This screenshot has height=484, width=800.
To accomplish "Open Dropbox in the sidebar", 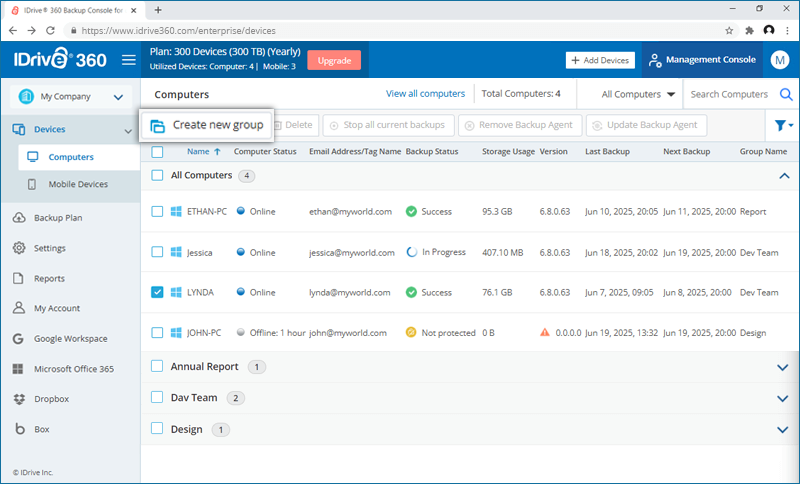I will pos(49,399).
